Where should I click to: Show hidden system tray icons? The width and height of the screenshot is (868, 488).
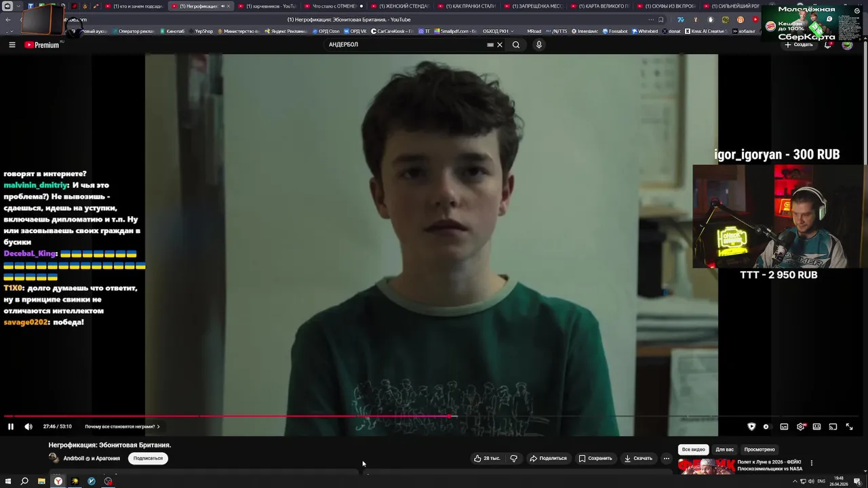(795, 481)
